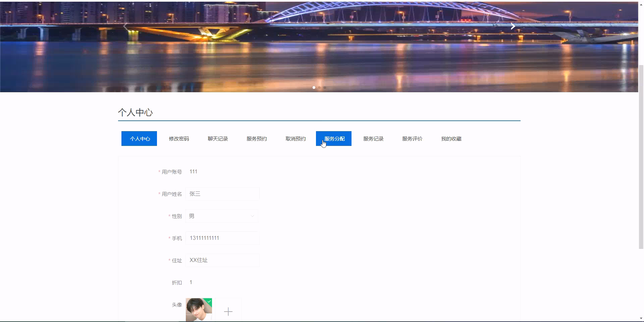Click the scrollbar down arrow
The width and height of the screenshot is (644, 322).
[x=641, y=318]
